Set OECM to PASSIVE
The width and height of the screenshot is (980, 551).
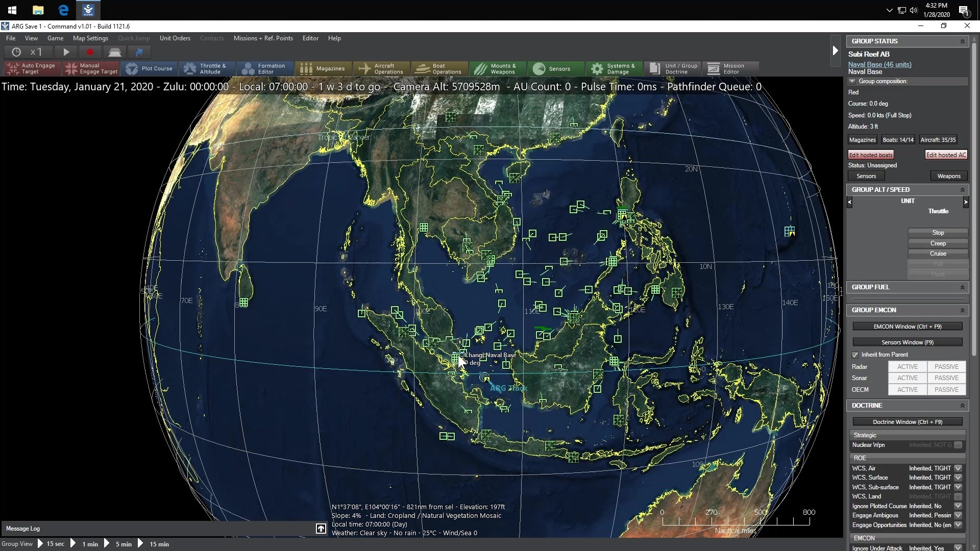point(947,390)
